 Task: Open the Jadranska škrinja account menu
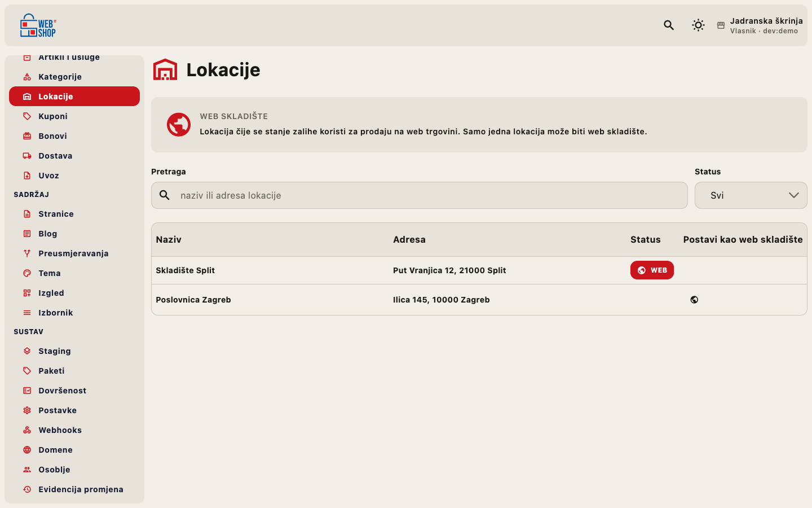pyautogui.click(x=760, y=25)
